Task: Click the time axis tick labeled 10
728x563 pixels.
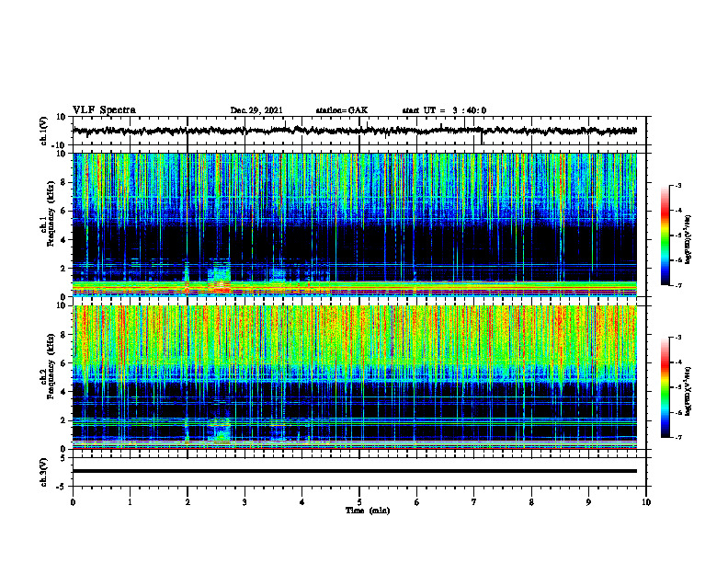Action: [x=646, y=502]
